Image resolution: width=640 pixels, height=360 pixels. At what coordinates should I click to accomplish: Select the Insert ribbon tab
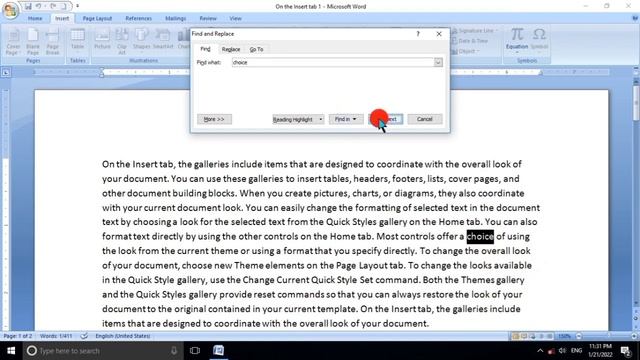point(62,18)
